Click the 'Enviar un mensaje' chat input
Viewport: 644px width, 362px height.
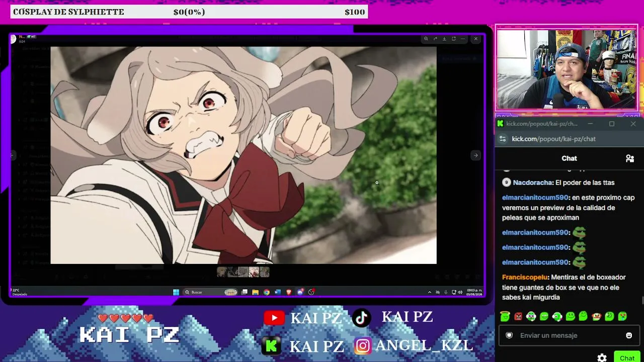pos(569,335)
